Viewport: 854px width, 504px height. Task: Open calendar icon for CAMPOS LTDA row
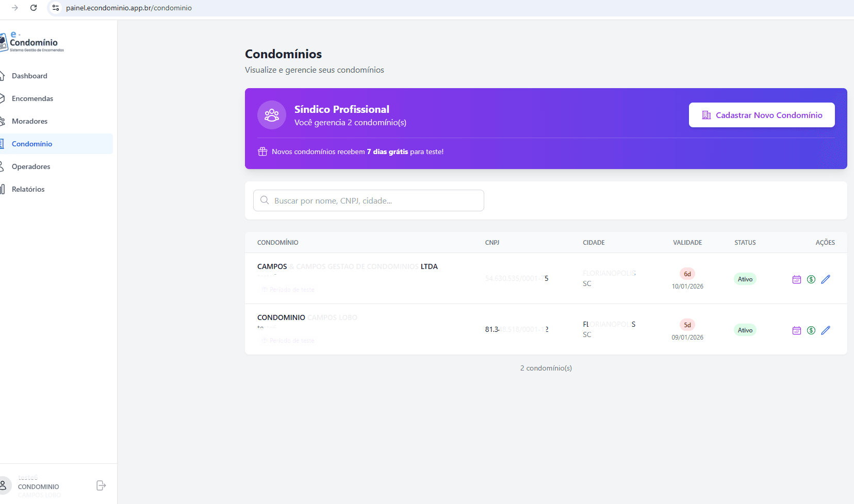click(x=797, y=279)
